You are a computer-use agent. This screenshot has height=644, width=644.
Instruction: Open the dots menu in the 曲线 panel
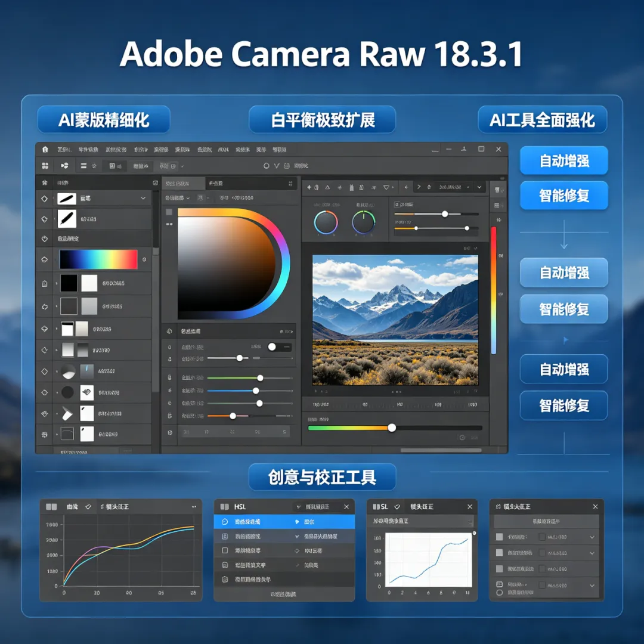coord(194,506)
